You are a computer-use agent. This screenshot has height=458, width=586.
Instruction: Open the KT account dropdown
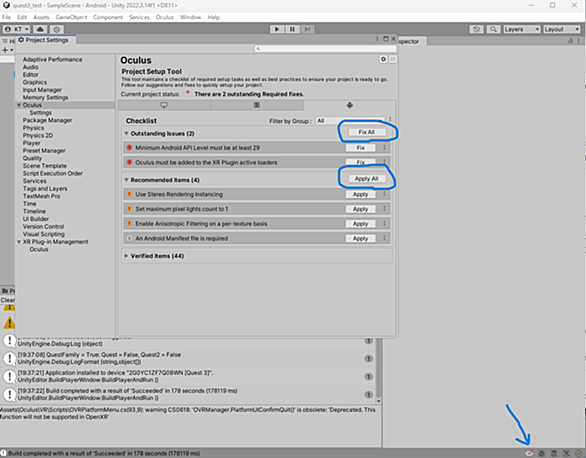(17, 29)
